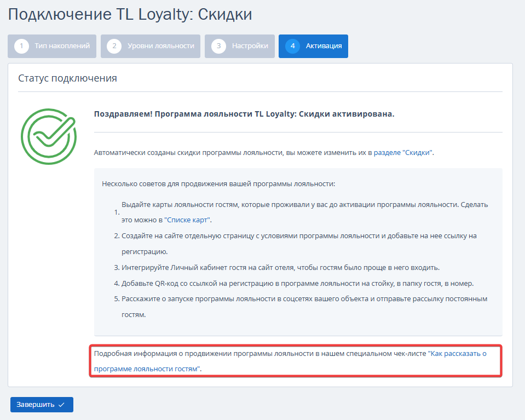The height and width of the screenshot is (420, 525).
Task: Click the step 4 number circle
Action: [x=293, y=46]
